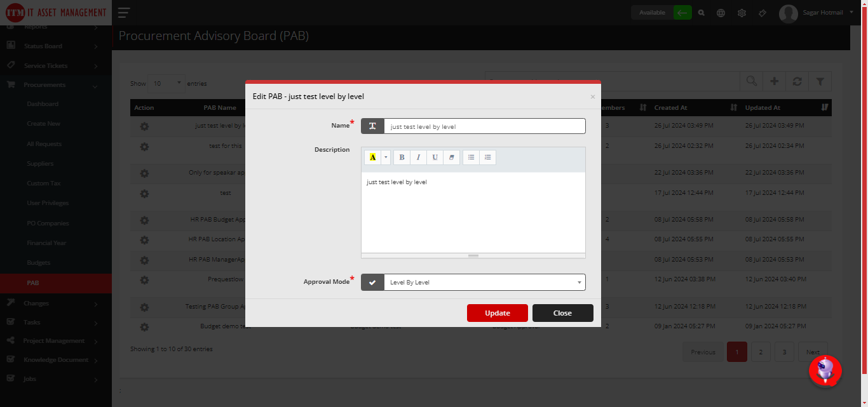Collapse the Procurements sidebar menu
Screen dimensions: 868x407
(x=56, y=85)
